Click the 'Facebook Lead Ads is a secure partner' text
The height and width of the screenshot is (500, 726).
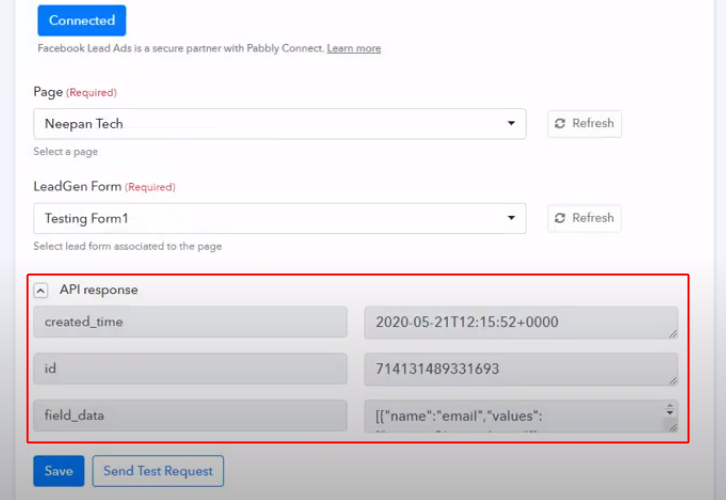pos(181,48)
